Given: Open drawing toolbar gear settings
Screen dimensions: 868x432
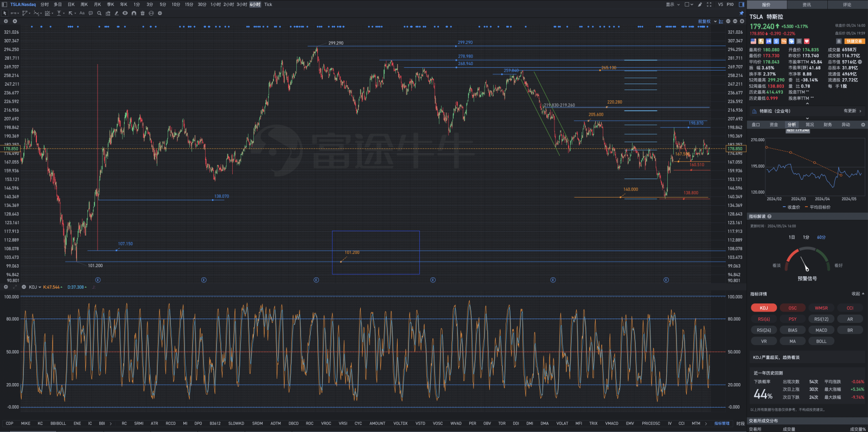Looking at the screenshot, I should tap(160, 13).
